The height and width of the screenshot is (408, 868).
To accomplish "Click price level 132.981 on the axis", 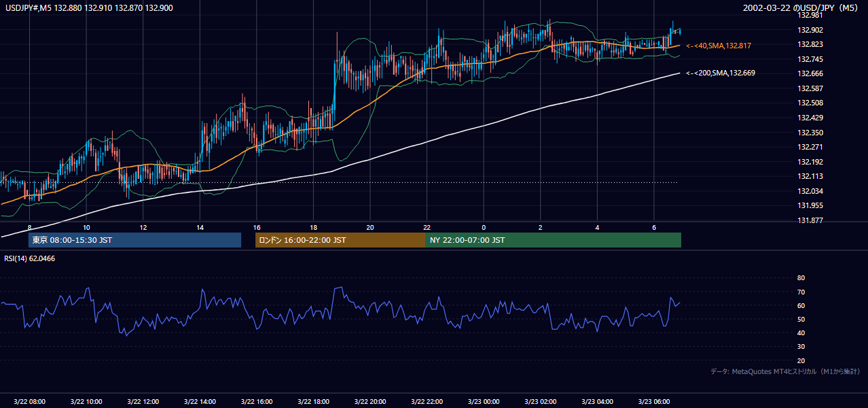I will coord(810,15).
